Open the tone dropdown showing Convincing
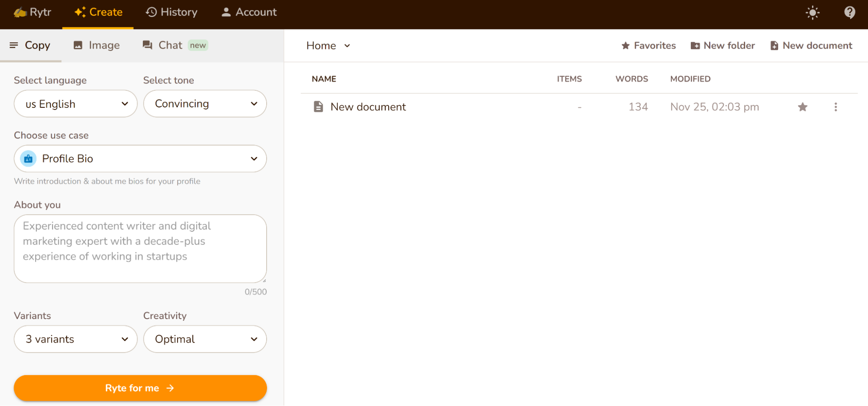The width and height of the screenshot is (868, 406). 205,104
